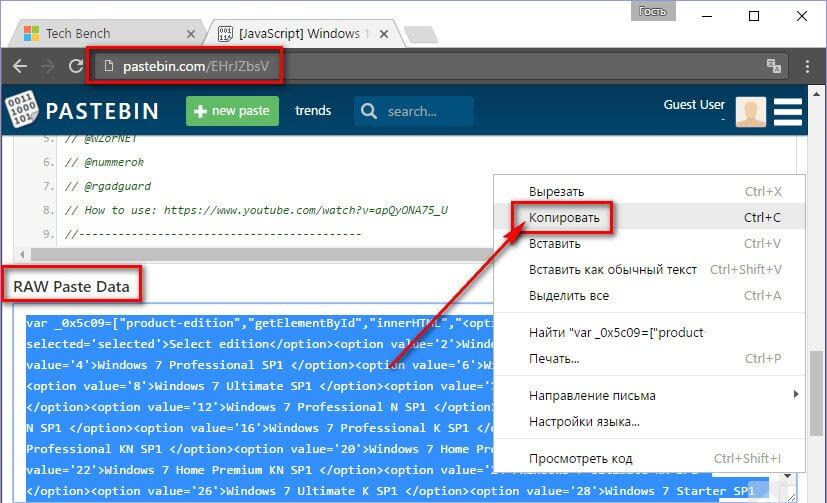Reload the page with the refresh icon

(x=76, y=66)
